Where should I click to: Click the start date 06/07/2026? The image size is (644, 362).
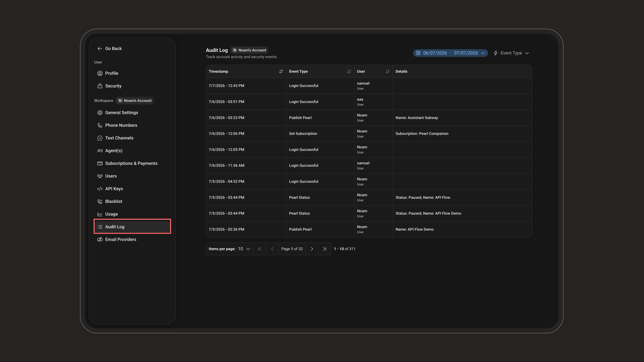pyautogui.click(x=435, y=53)
